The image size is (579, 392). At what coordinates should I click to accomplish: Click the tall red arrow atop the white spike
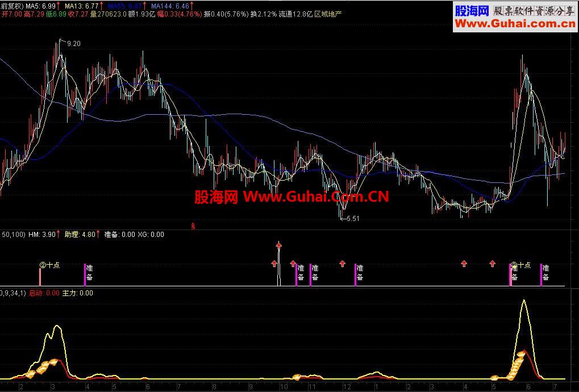click(279, 245)
